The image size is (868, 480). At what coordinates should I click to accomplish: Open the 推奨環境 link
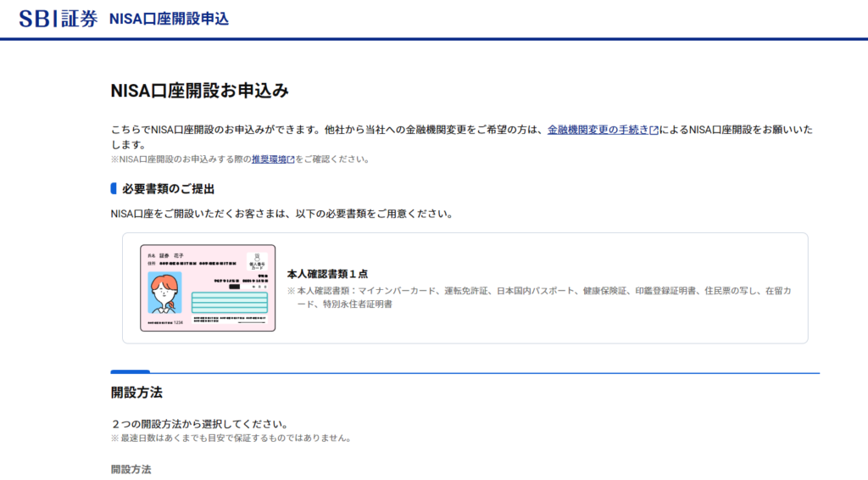pyautogui.click(x=269, y=159)
